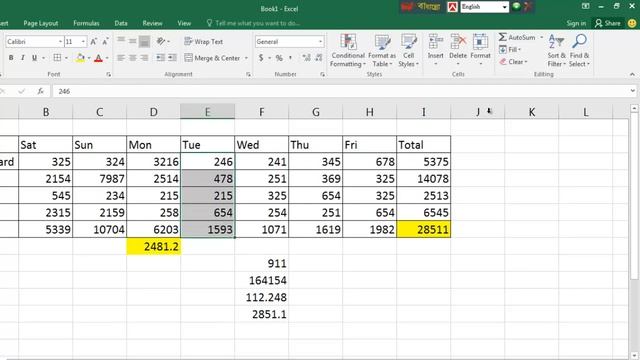The height and width of the screenshot is (360, 640).
Task: Toggle Wrap Text for the selection
Action: click(x=203, y=42)
